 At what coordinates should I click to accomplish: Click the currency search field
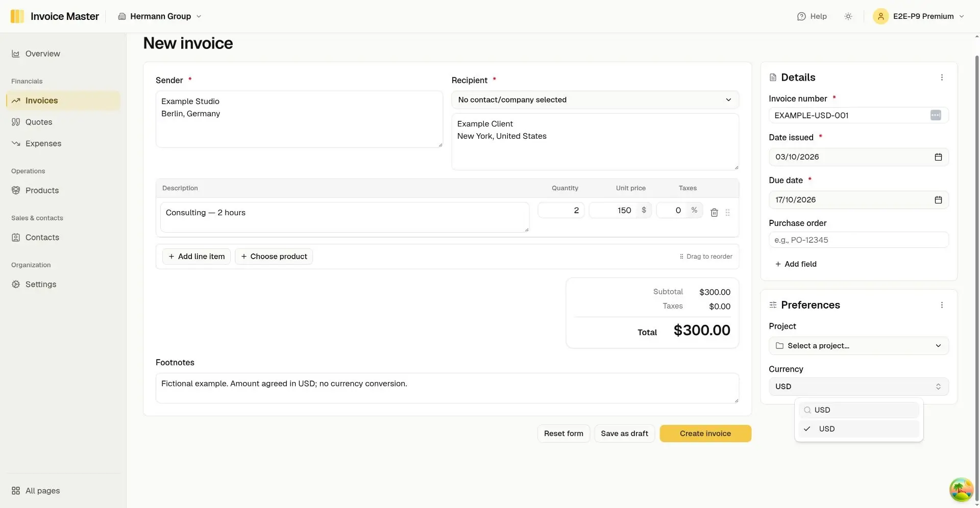pyautogui.click(x=859, y=410)
